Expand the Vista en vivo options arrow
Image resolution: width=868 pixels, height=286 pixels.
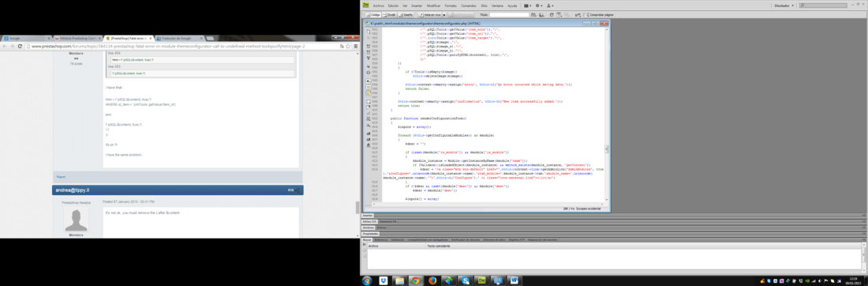coord(444,15)
